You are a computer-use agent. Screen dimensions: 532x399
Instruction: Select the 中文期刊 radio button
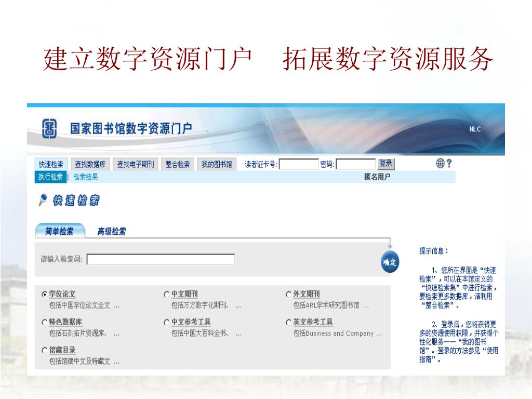pos(167,294)
